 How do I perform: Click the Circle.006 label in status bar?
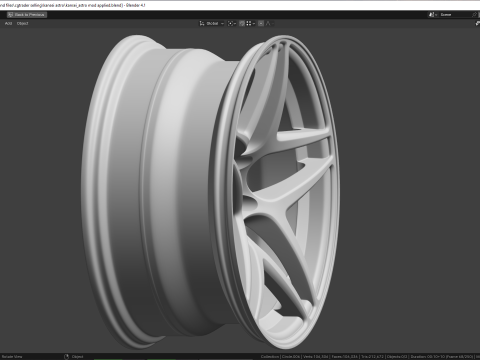pyautogui.click(x=291, y=357)
